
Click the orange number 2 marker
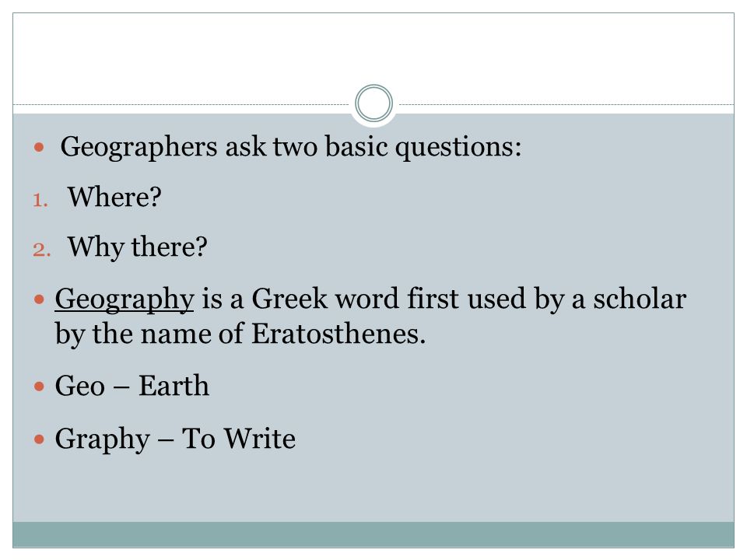(x=42, y=250)
